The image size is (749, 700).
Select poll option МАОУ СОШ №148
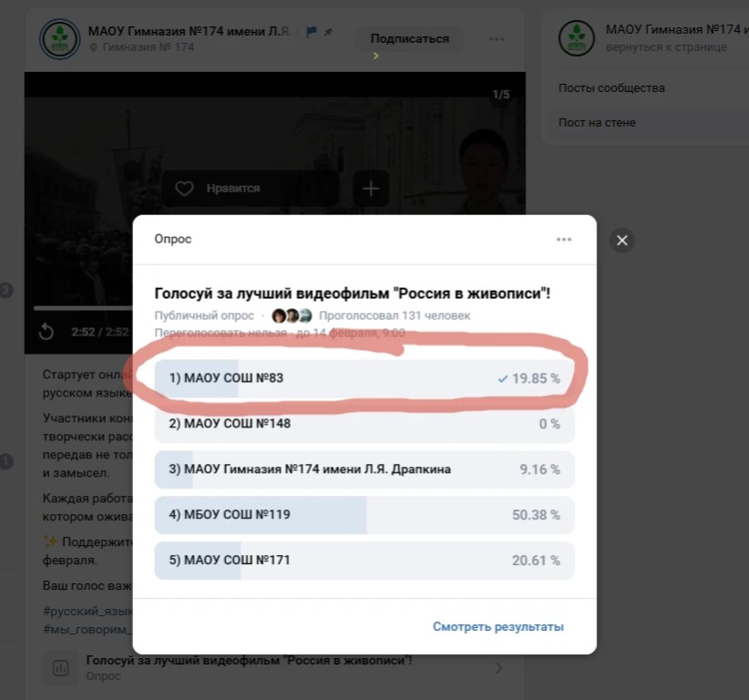click(x=364, y=424)
